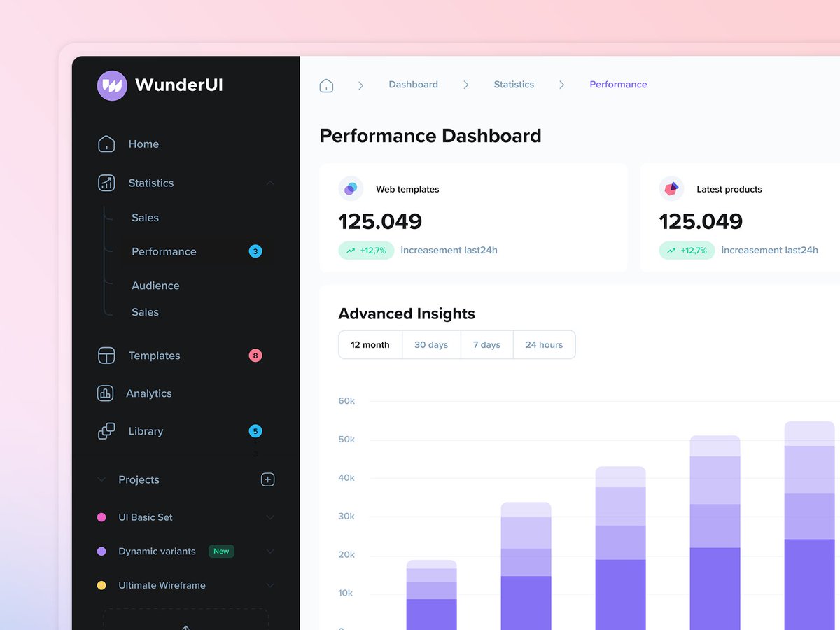Open the Templates menu item

pos(154,356)
